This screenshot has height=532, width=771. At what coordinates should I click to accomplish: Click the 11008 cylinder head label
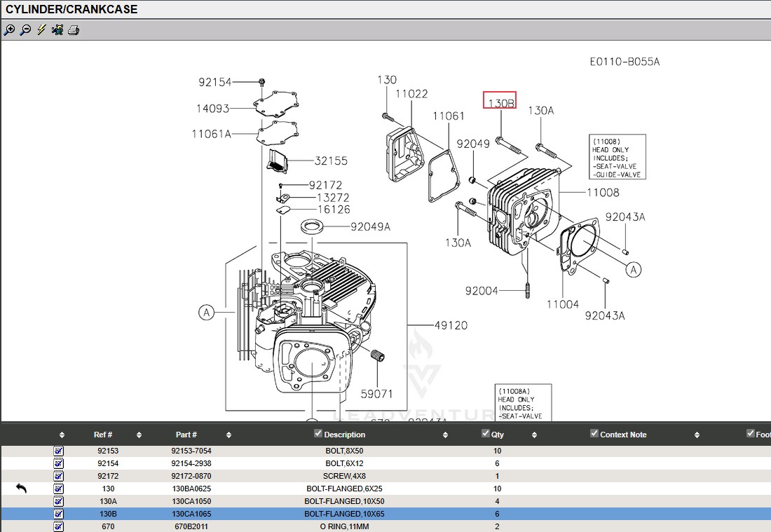coord(603,193)
